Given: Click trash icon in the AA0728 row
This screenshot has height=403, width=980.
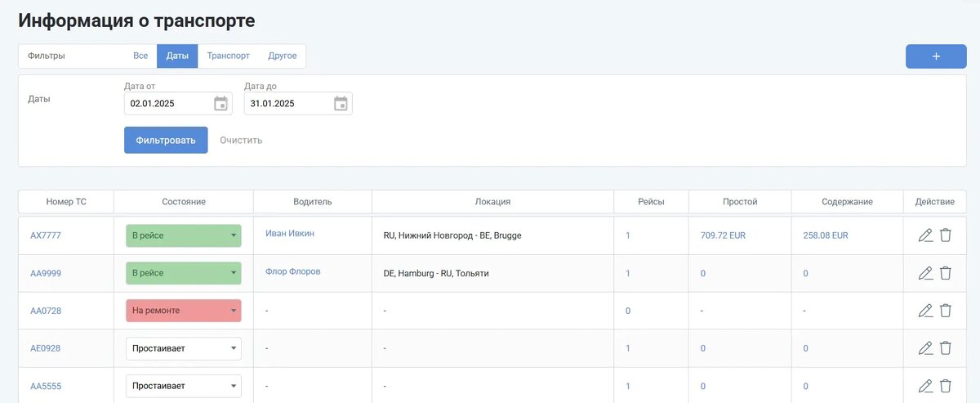Looking at the screenshot, I should (x=946, y=311).
